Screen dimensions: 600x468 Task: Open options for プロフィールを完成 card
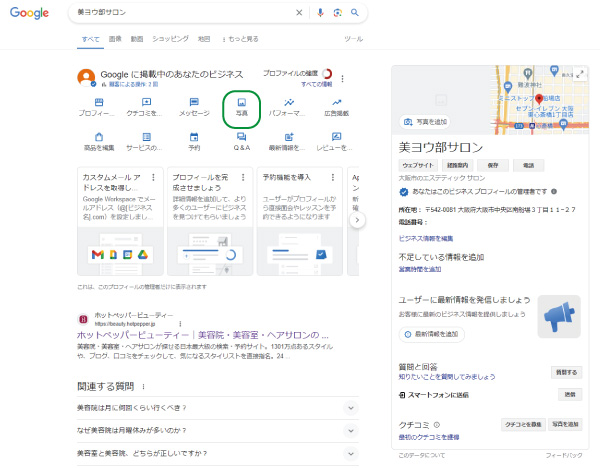(x=243, y=177)
